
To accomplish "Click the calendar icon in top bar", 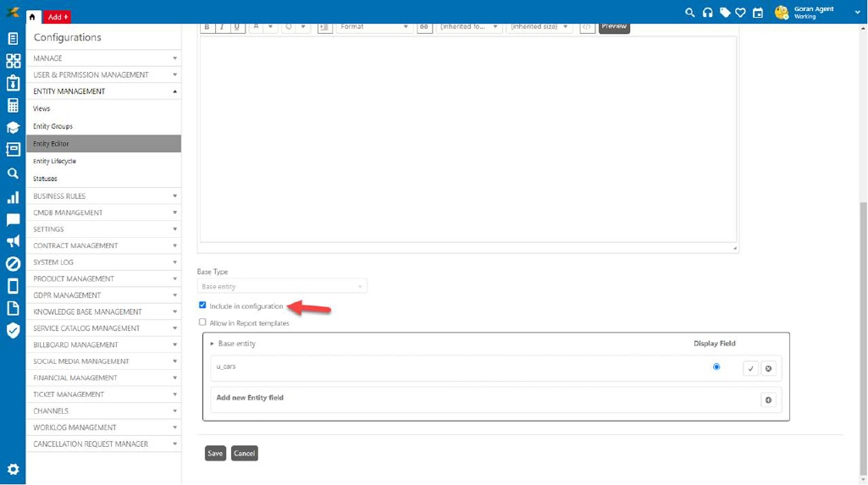I will click(758, 13).
